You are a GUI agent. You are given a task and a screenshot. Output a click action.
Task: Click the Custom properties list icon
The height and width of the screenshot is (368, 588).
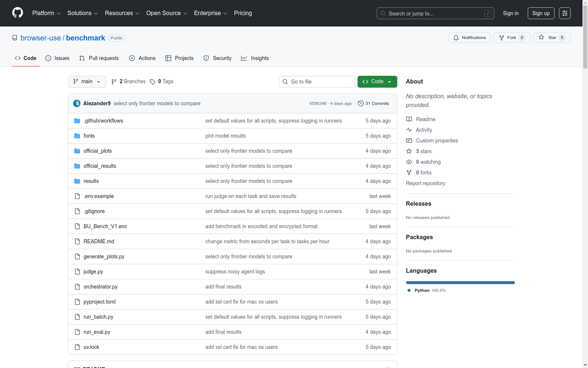click(x=409, y=141)
